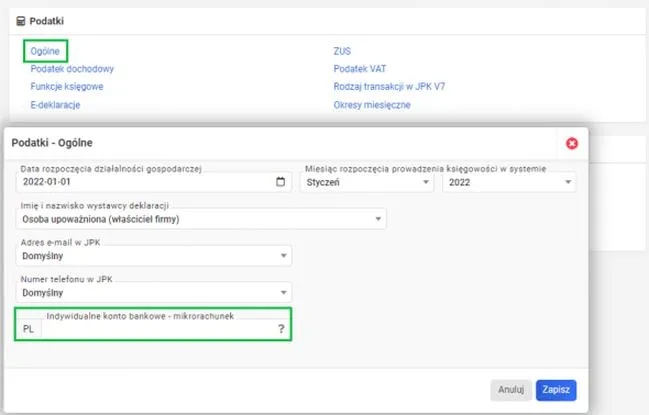Click the business start date field
The image size is (649, 415).
[x=154, y=182]
